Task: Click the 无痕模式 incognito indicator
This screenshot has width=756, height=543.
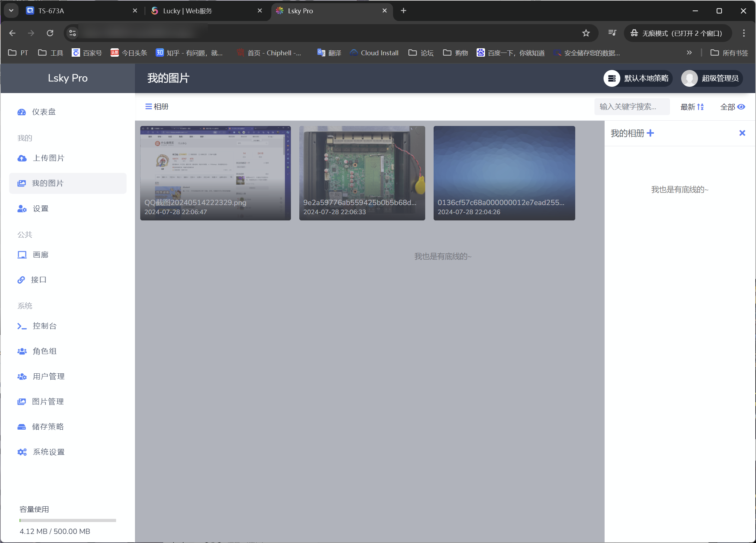Action: [678, 33]
